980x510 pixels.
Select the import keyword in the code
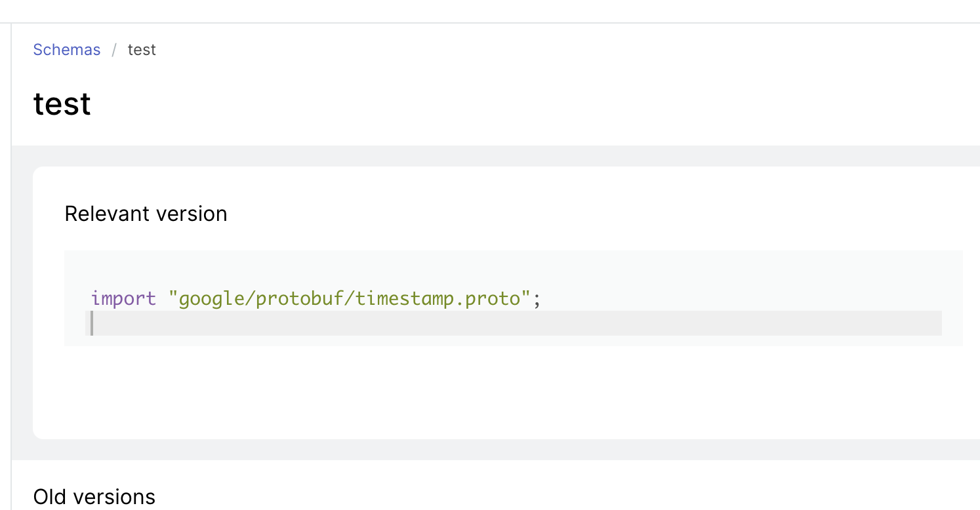[125, 298]
